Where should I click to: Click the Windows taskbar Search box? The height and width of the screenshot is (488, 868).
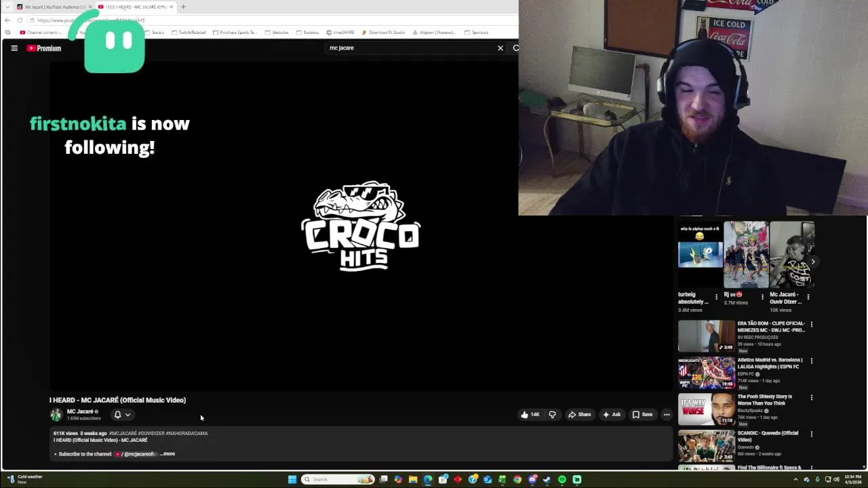(x=338, y=479)
